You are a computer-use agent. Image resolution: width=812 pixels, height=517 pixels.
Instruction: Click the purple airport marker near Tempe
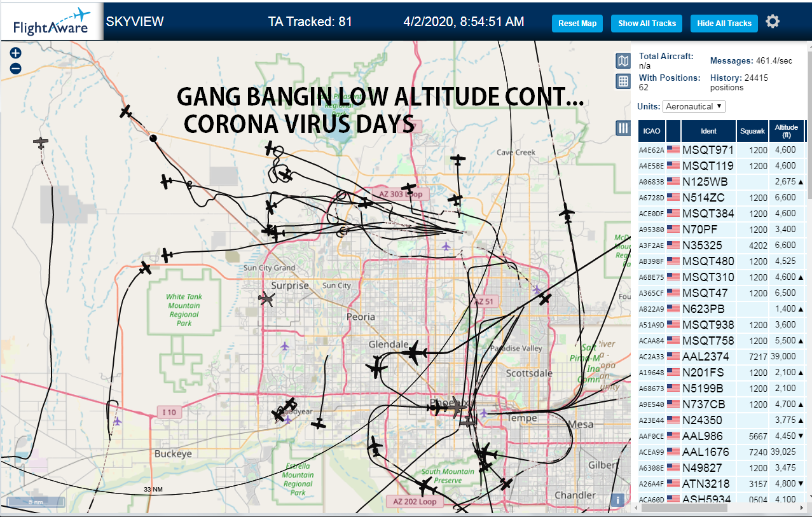click(485, 413)
